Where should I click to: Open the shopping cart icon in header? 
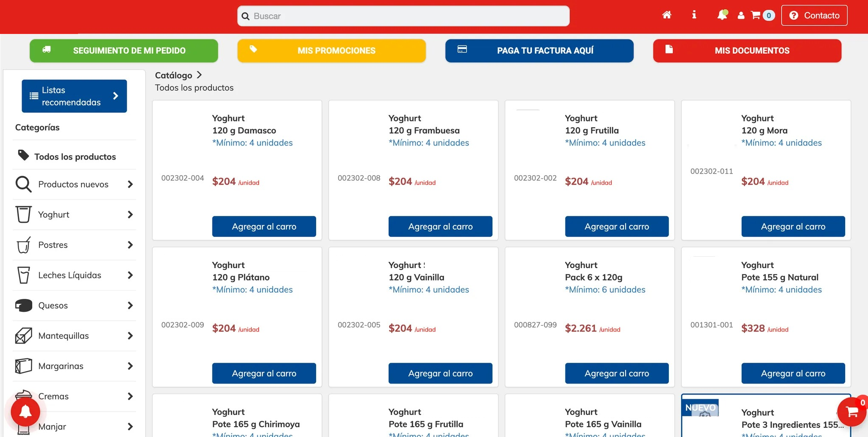pos(756,15)
